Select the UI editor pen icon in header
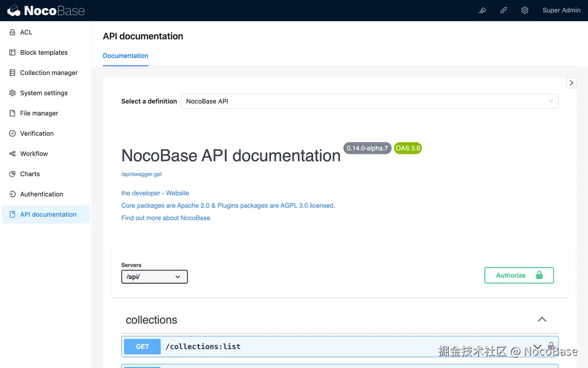The width and height of the screenshot is (588, 368). coord(482,10)
